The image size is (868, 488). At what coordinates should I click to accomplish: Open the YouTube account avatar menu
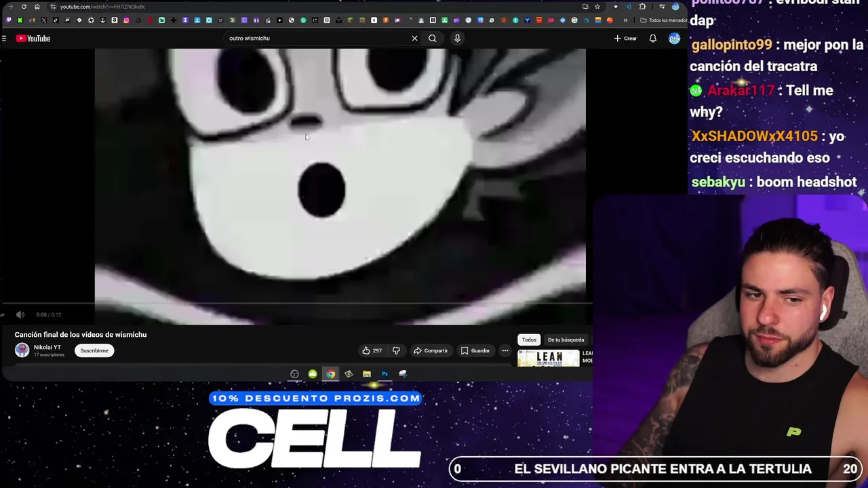click(674, 39)
